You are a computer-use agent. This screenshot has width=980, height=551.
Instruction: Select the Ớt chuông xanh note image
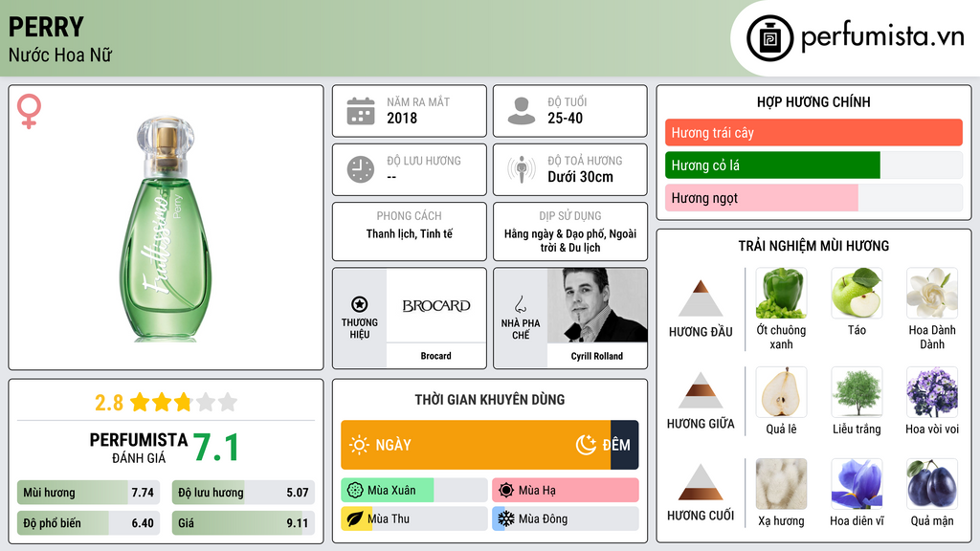click(781, 293)
